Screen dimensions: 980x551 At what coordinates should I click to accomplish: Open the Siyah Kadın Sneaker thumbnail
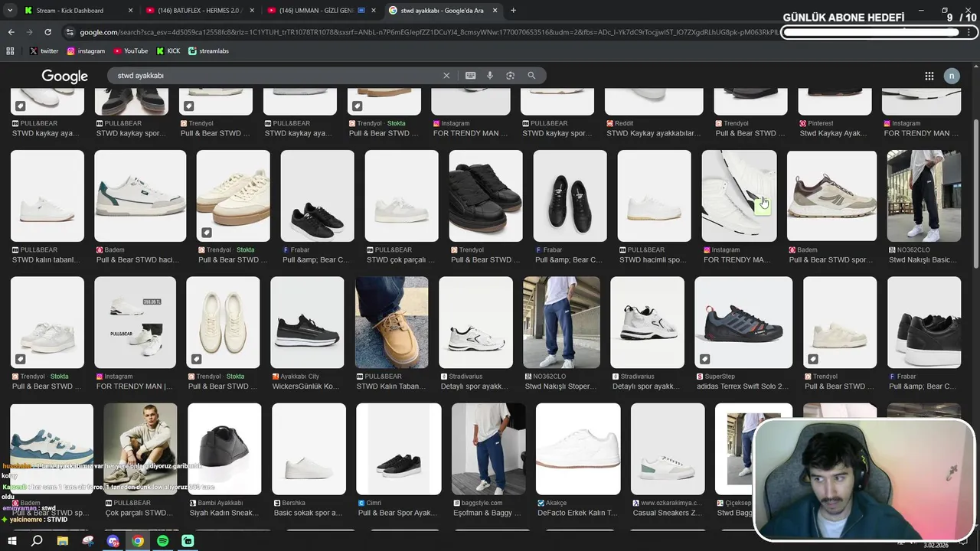[224, 449]
